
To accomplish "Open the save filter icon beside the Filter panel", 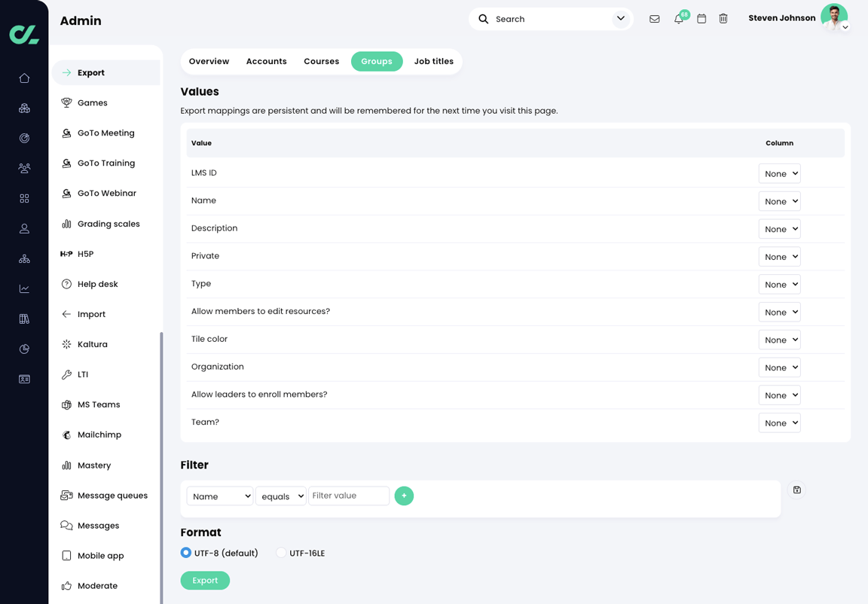I will tap(796, 490).
